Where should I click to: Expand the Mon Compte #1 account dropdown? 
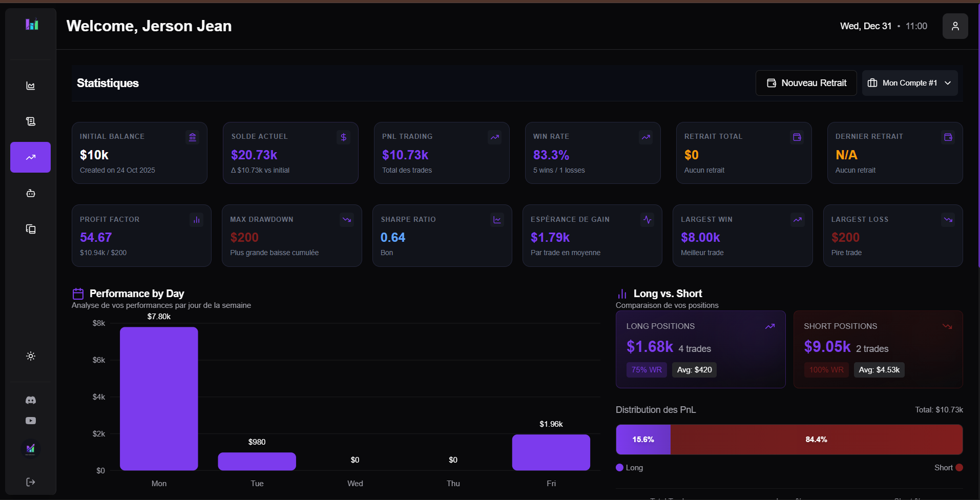point(909,83)
